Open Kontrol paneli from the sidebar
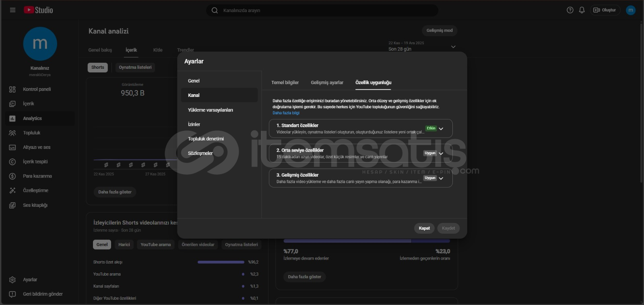 click(37, 89)
